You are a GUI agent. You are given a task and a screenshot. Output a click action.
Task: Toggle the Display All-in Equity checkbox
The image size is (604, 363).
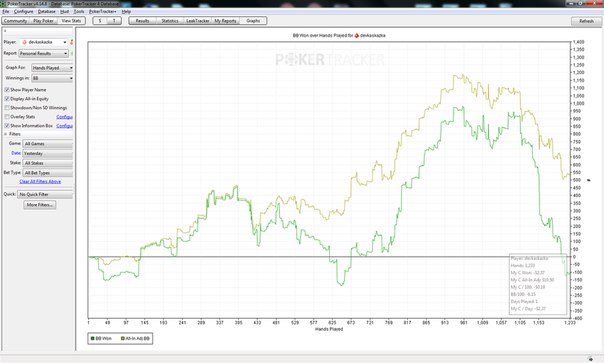pos(7,99)
